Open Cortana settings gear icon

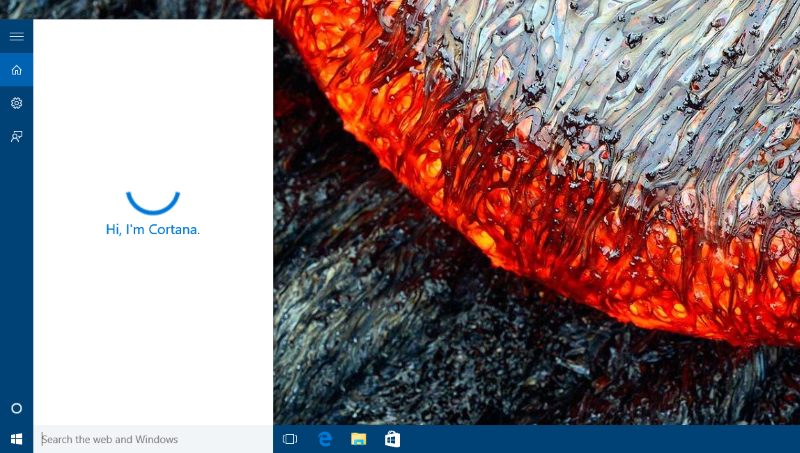tap(16, 103)
